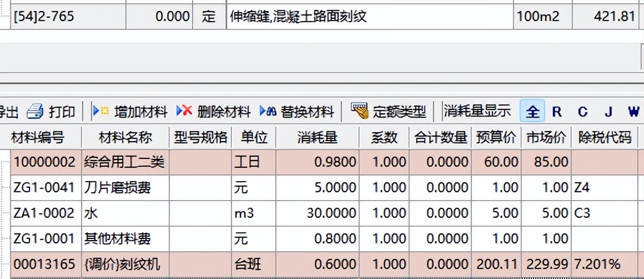Select the 全 consumption display toggle

click(x=532, y=111)
